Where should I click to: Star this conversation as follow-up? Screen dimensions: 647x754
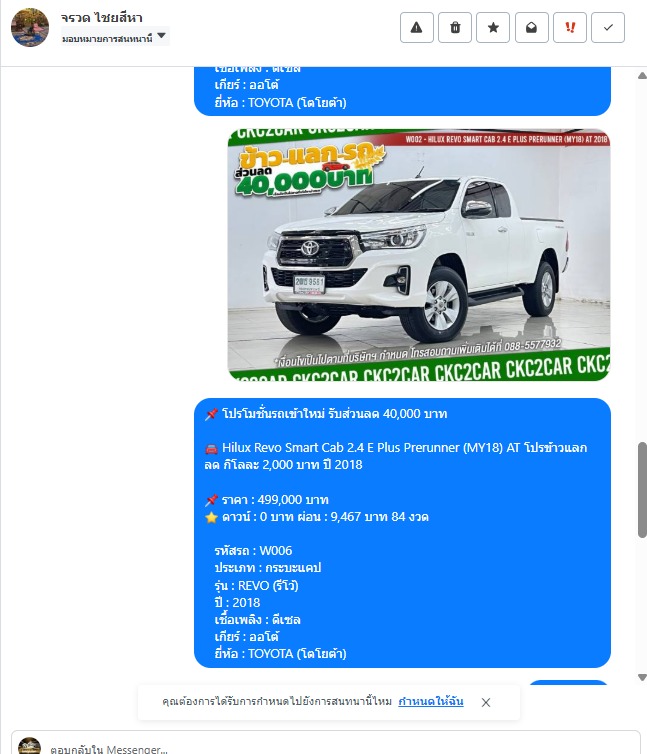point(493,28)
